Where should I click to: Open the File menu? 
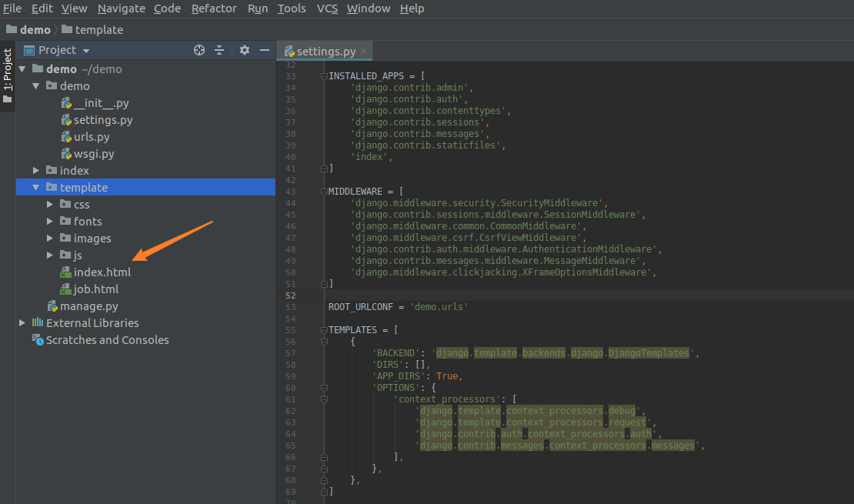pyautogui.click(x=12, y=8)
